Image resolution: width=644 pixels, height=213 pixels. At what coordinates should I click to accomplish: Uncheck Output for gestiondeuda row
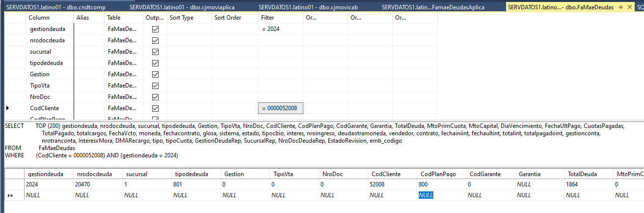(156, 30)
